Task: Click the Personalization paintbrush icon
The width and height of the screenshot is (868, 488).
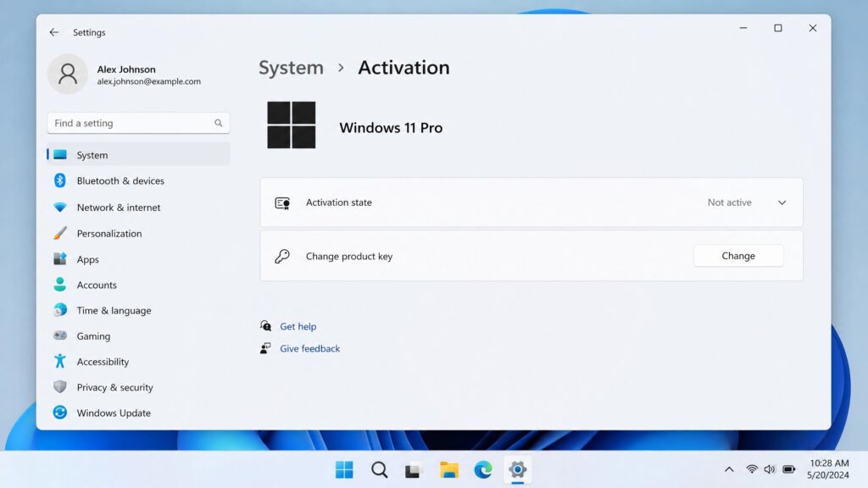Action: (x=60, y=233)
